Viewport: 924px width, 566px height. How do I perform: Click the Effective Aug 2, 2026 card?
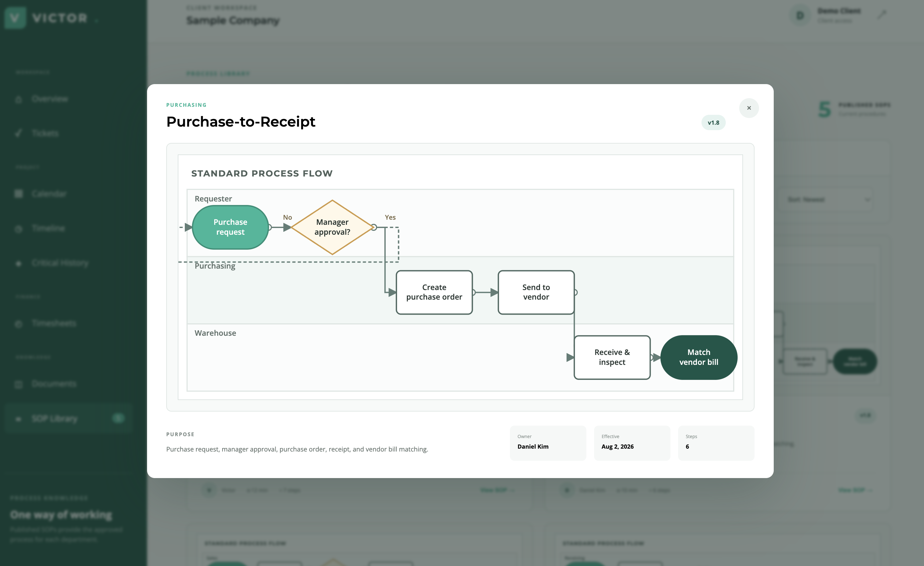coord(632,443)
